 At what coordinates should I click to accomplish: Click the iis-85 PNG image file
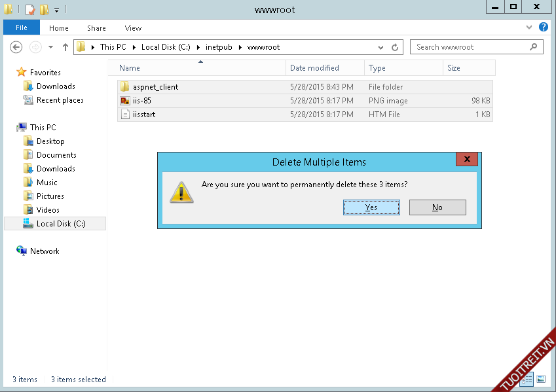pyautogui.click(x=142, y=101)
